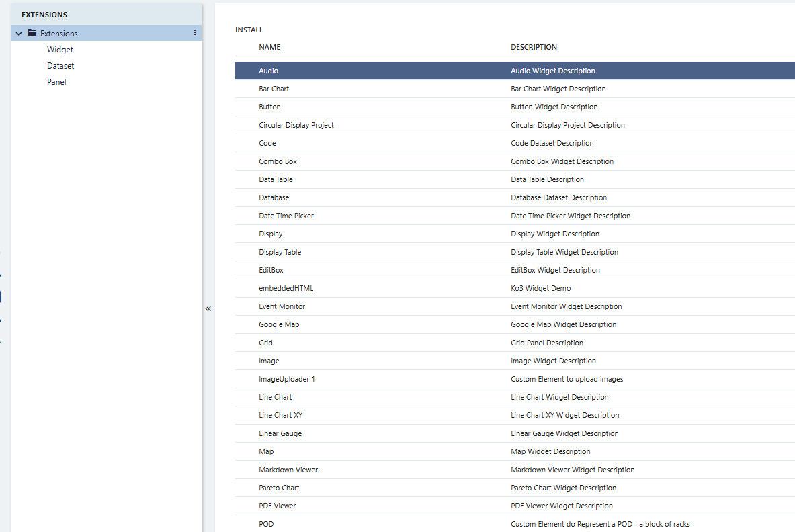795x532 pixels.
Task: Open the Extensions three-dot options menu
Action: click(195, 33)
